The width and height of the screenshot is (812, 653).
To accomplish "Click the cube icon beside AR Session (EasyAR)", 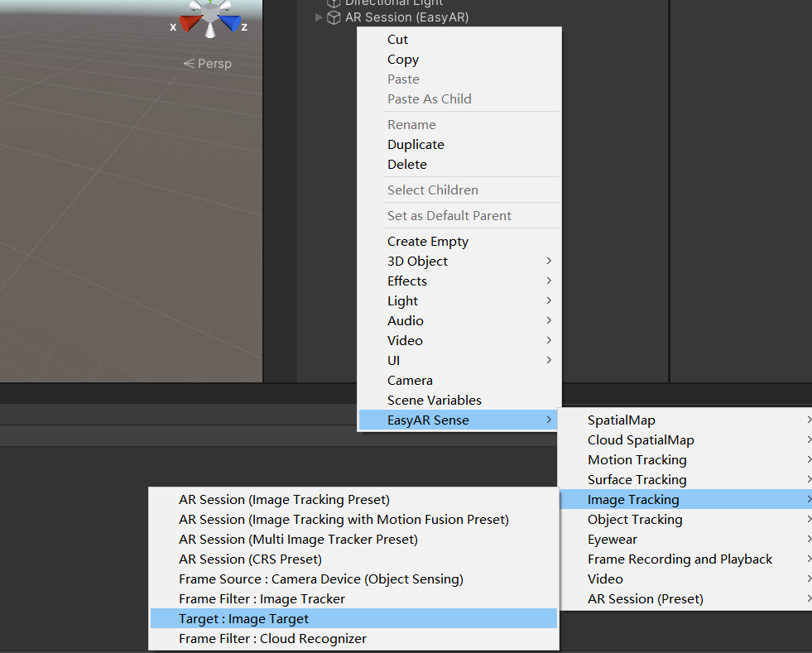I will tap(334, 17).
